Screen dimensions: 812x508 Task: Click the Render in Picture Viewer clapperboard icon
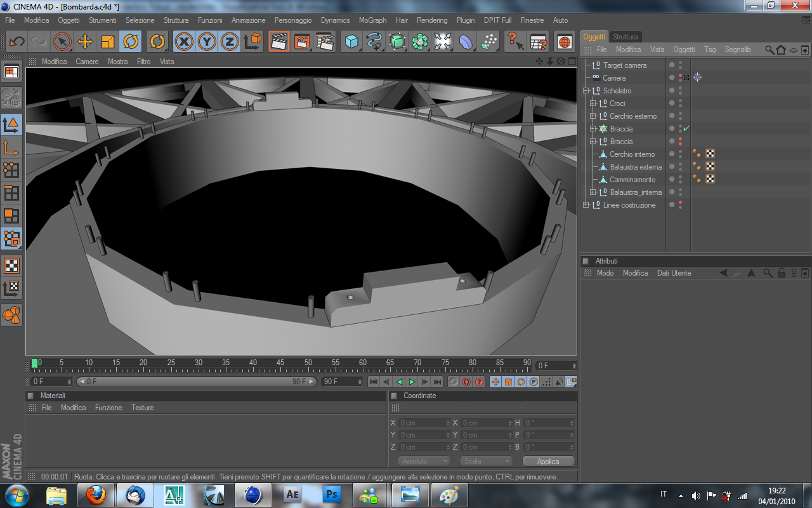(302, 42)
